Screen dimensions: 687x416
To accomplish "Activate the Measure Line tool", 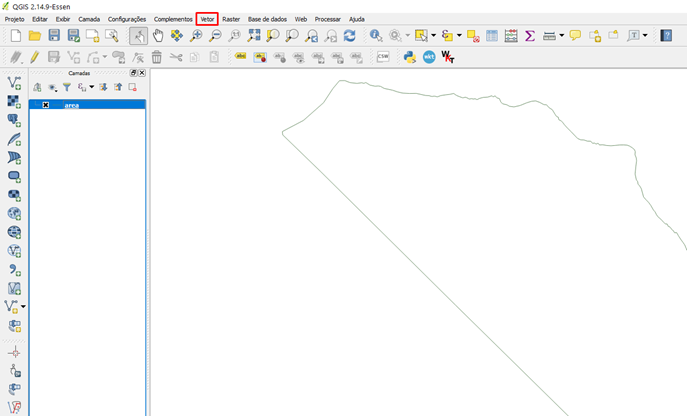I will point(549,36).
